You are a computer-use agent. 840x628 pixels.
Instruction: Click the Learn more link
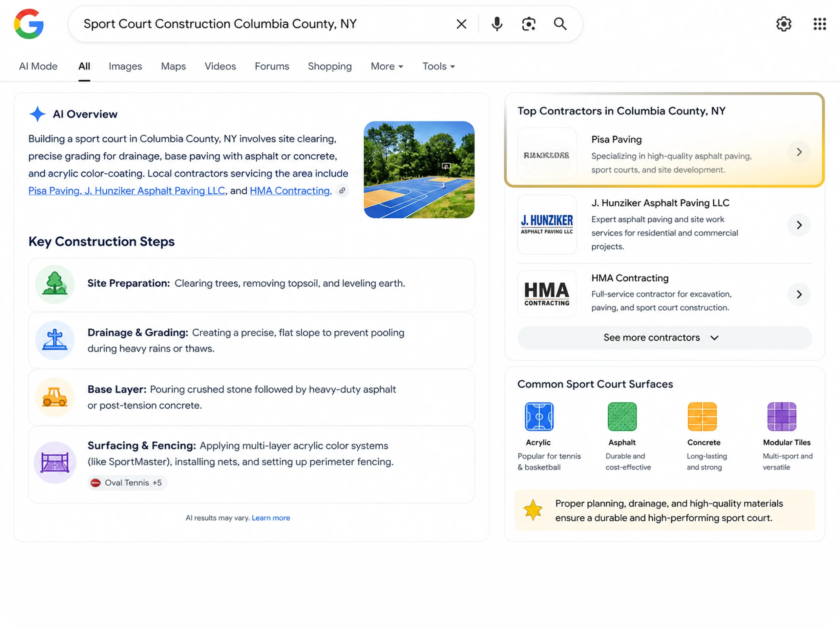point(271,517)
